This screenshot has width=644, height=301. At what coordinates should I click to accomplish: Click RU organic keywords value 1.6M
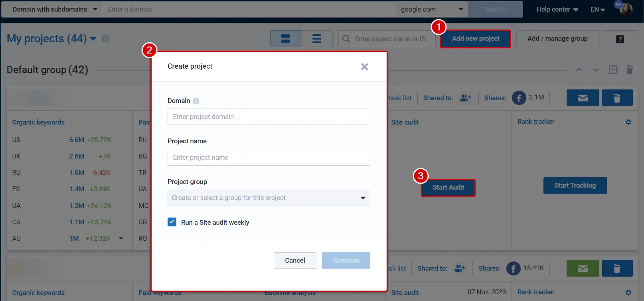pyautogui.click(x=77, y=172)
